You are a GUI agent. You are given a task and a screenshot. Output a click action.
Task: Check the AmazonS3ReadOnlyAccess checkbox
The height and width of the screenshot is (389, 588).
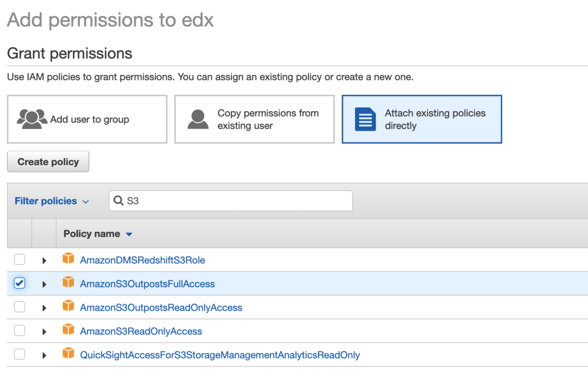click(x=20, y=331)
